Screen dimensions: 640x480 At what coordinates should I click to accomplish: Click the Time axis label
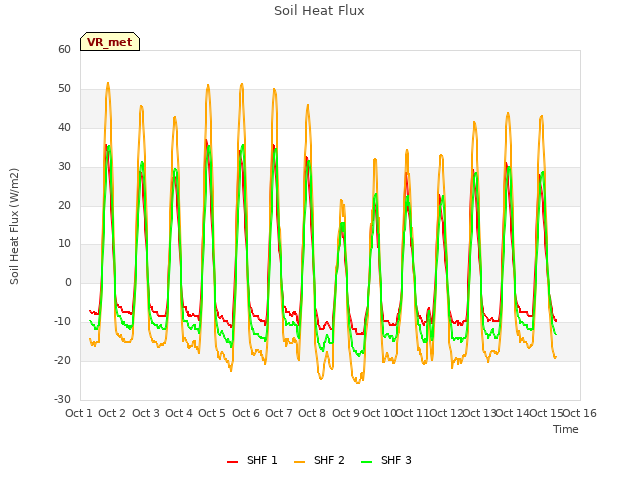565,429
